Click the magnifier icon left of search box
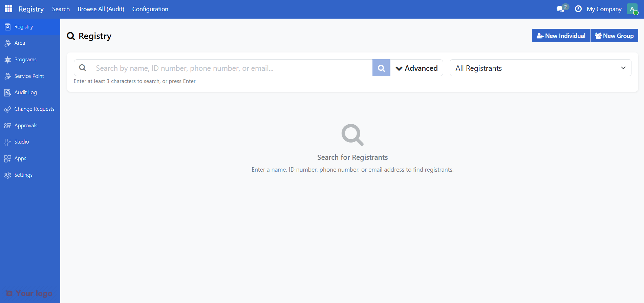The image size is (644, 303). pos(82,68)
